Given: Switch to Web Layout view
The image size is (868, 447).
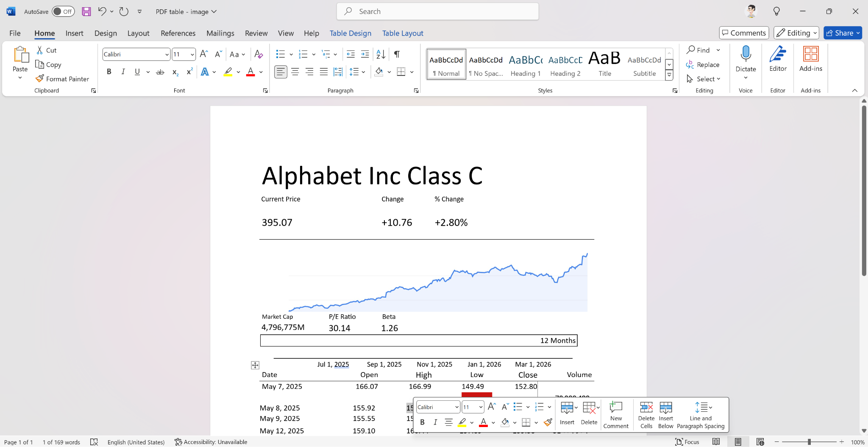Looking at the screenshot, I should pyautogui.click(x=760, y=442).
